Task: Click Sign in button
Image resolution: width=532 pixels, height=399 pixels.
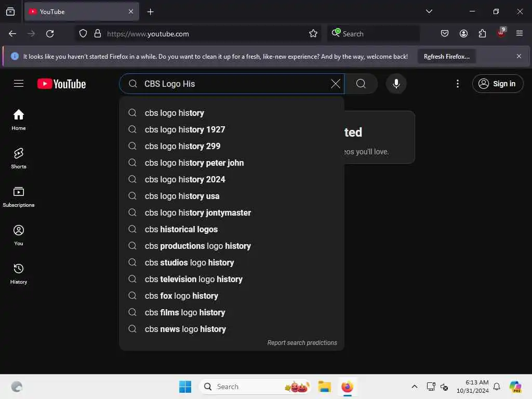Action: pos(497,84)
